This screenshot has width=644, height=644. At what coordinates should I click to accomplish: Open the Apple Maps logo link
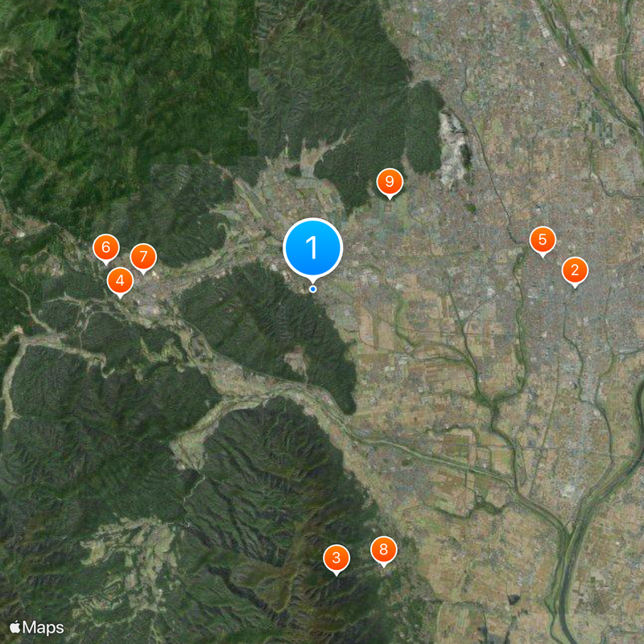37,628
